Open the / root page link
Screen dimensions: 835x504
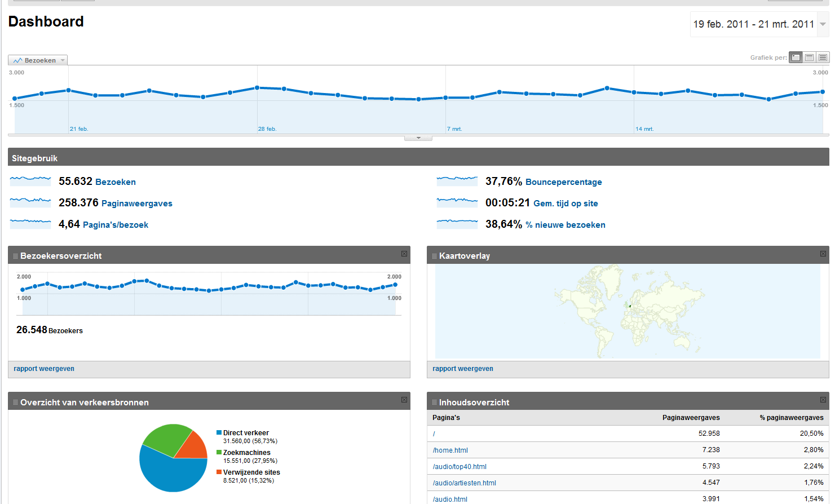coord(434,434)
